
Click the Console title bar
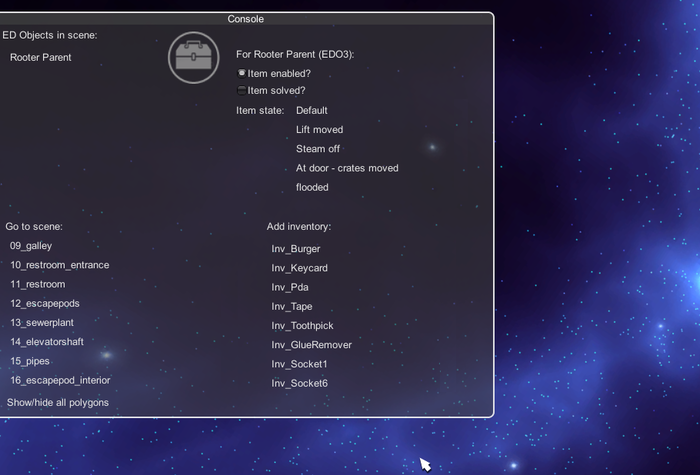[x=246, y=18]
